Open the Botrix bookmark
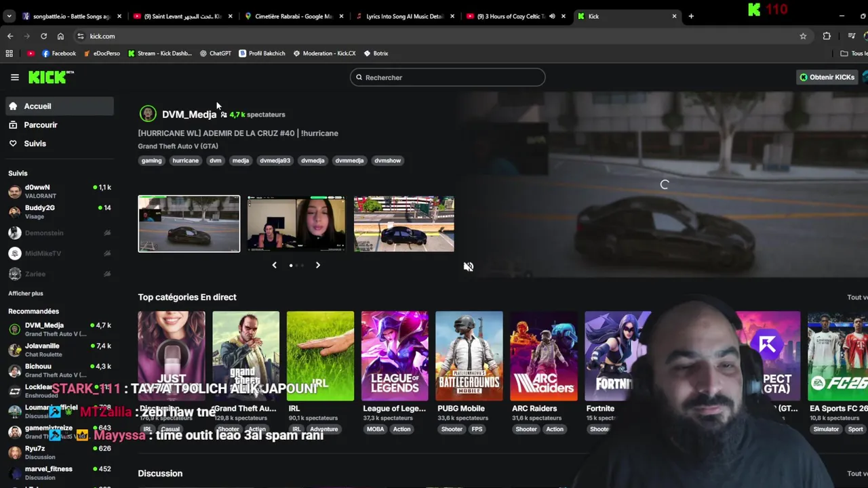Viewport: 868px width, 488px height. (x=376, y=53)
